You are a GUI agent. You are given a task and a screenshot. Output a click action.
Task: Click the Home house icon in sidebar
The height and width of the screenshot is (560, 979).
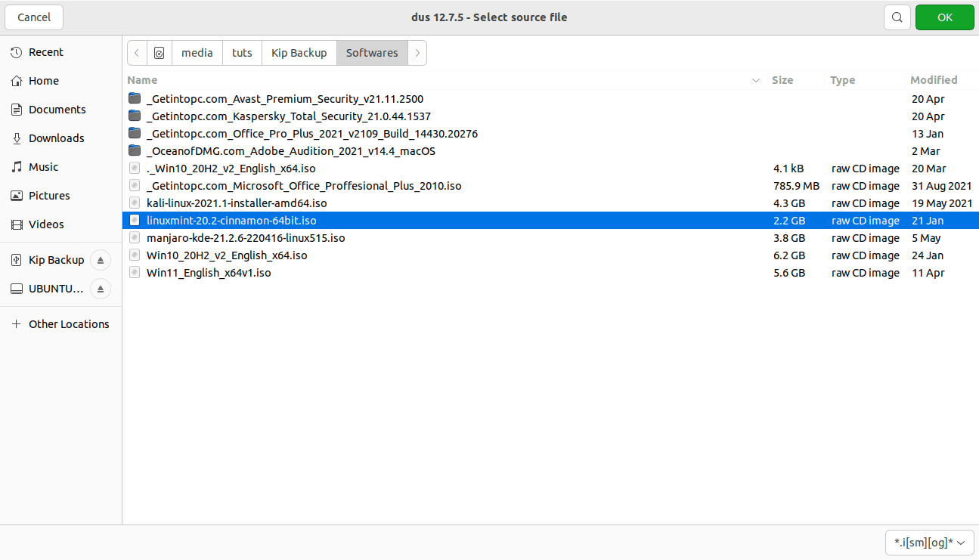click(16, 81)
